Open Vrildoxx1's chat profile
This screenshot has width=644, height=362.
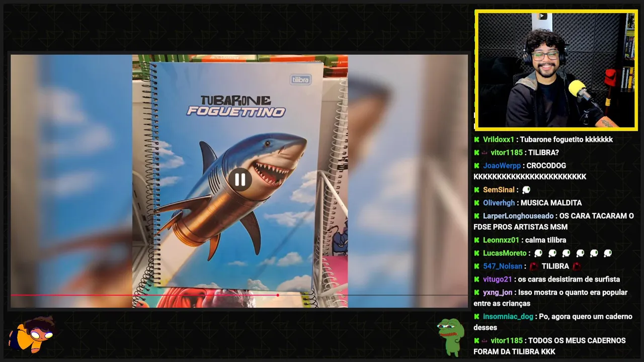pos(499,140)
